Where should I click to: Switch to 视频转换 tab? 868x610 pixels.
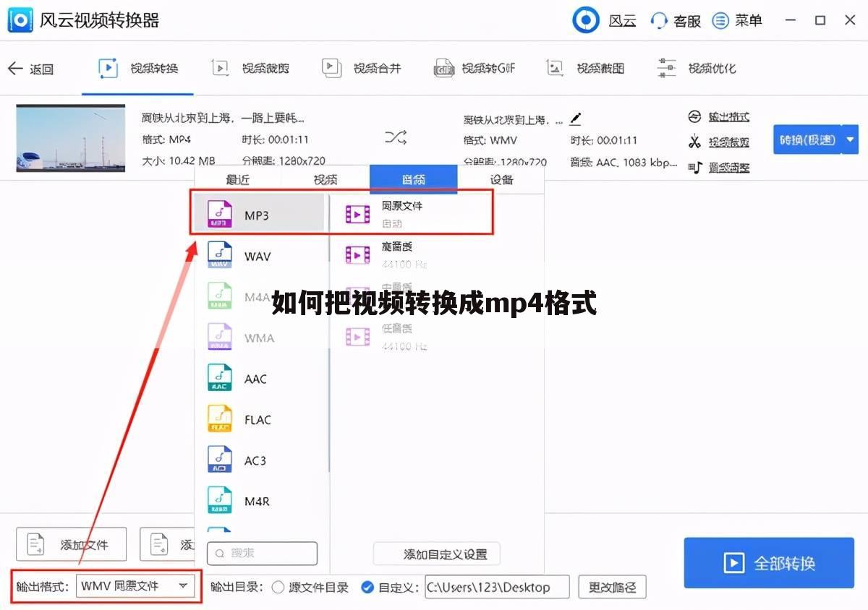[x=138, y=69]
